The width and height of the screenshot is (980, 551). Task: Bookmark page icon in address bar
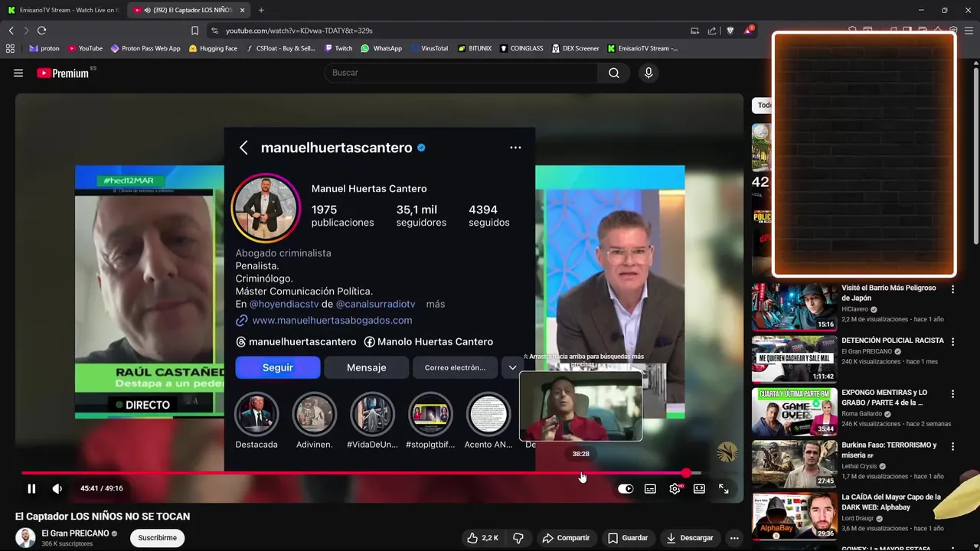pyautogui.click(x=194, y=31)
